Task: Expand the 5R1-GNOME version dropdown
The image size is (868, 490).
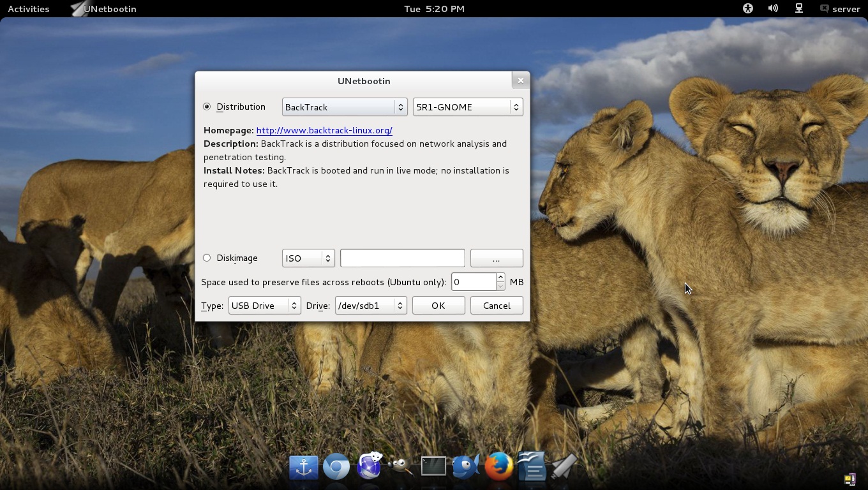Action: point(468,107)
